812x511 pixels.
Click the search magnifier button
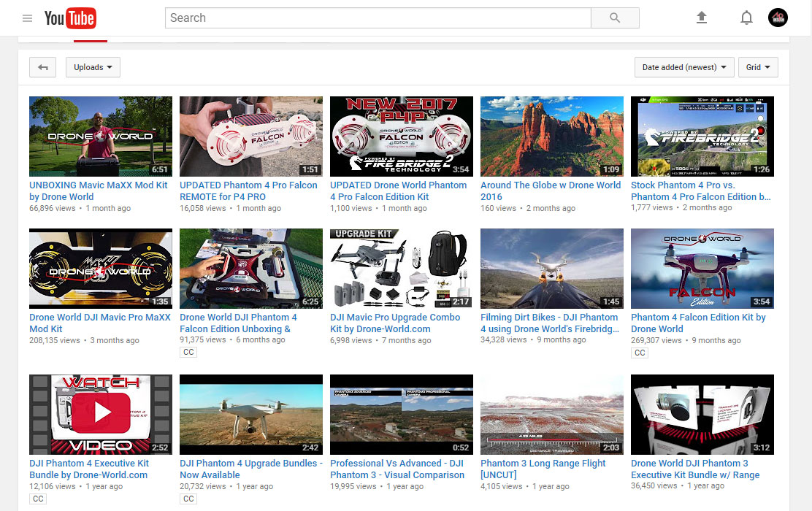615,18
